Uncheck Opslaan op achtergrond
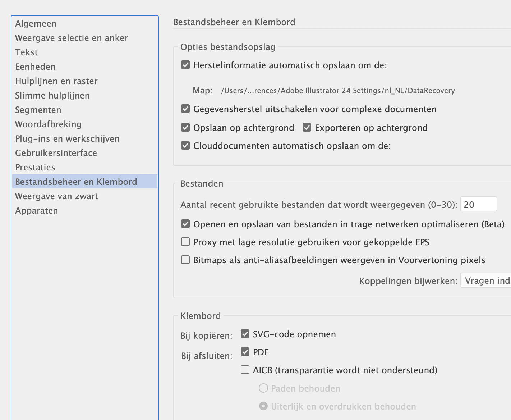 (185, 128)
